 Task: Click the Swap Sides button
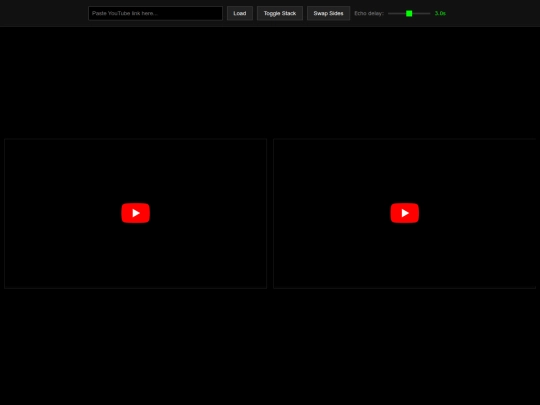point(328,13)
